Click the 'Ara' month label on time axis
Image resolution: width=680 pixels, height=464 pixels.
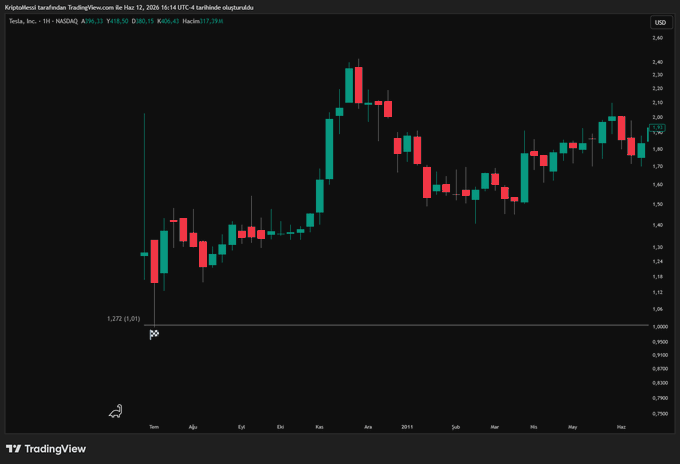[368, 427]
